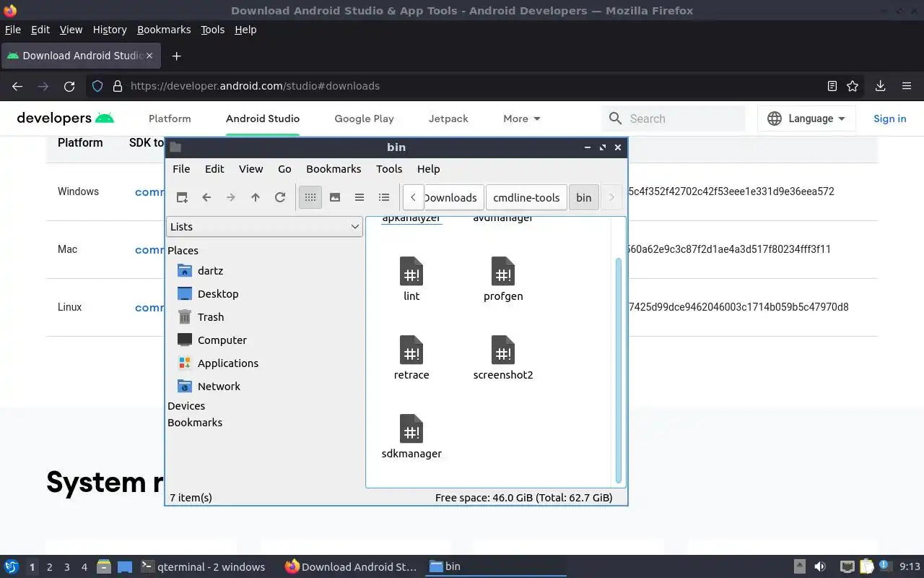Open qterminal windows from taskbar

coord(202,566)
